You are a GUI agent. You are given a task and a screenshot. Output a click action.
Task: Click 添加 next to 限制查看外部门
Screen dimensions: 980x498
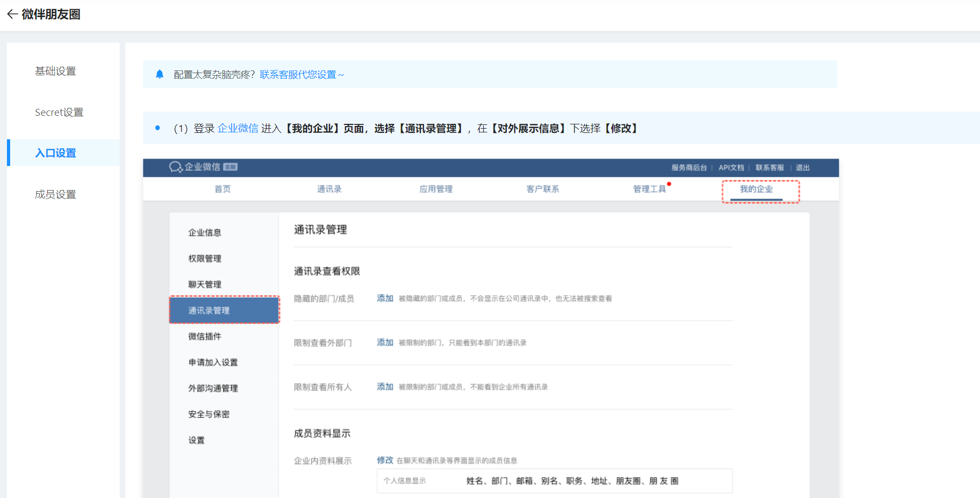pyautogui.click(x=385, y=343)
